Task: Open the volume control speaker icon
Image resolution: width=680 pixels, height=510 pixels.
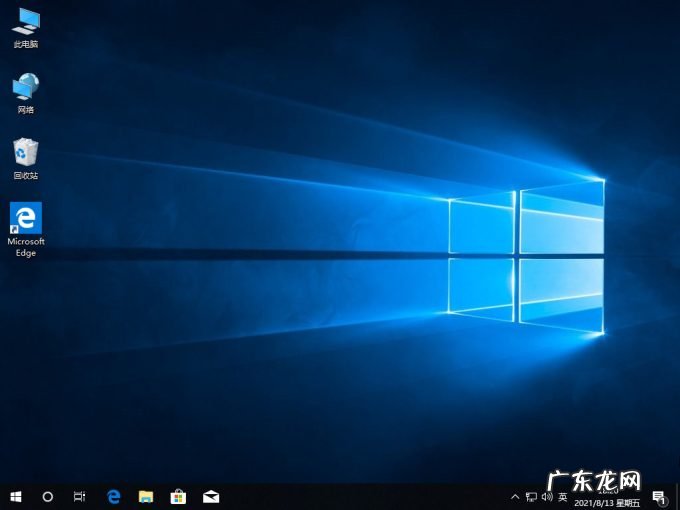Action: (x=547, y=496)
